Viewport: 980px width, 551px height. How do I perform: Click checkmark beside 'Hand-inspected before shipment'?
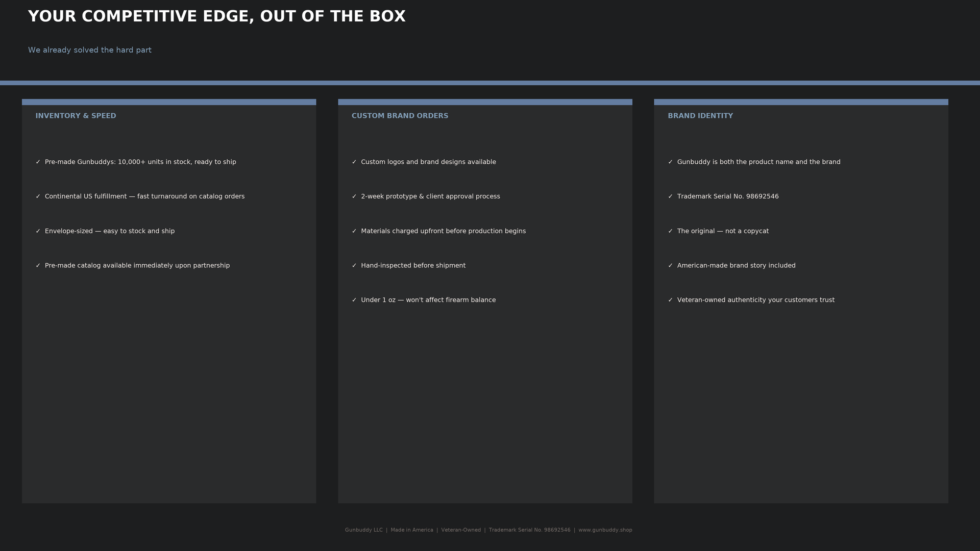coord(354,265)
